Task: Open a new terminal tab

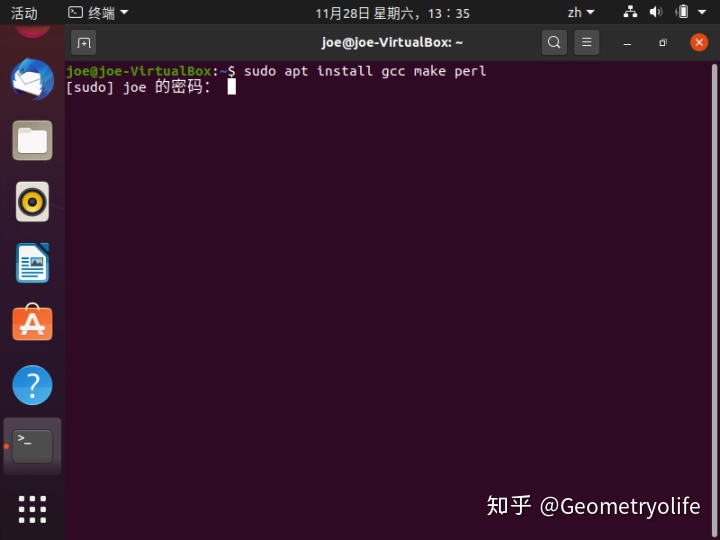Action: pos(84,43)
